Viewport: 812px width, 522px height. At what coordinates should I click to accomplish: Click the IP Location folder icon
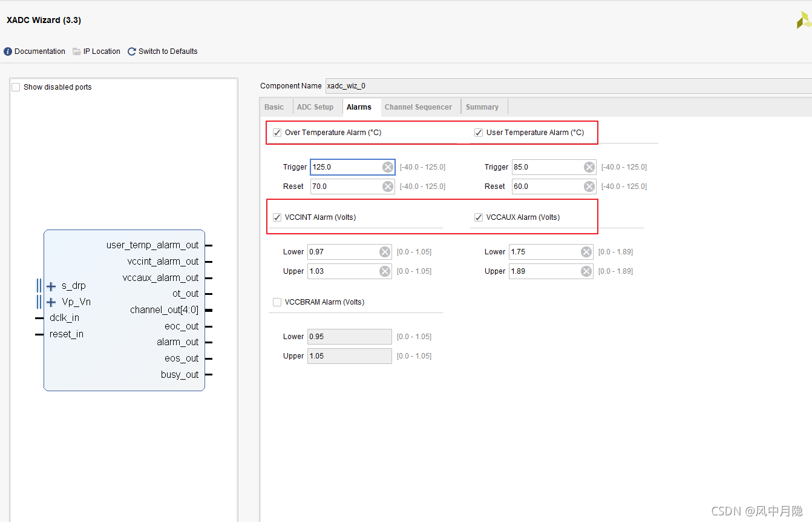point(77,51)
